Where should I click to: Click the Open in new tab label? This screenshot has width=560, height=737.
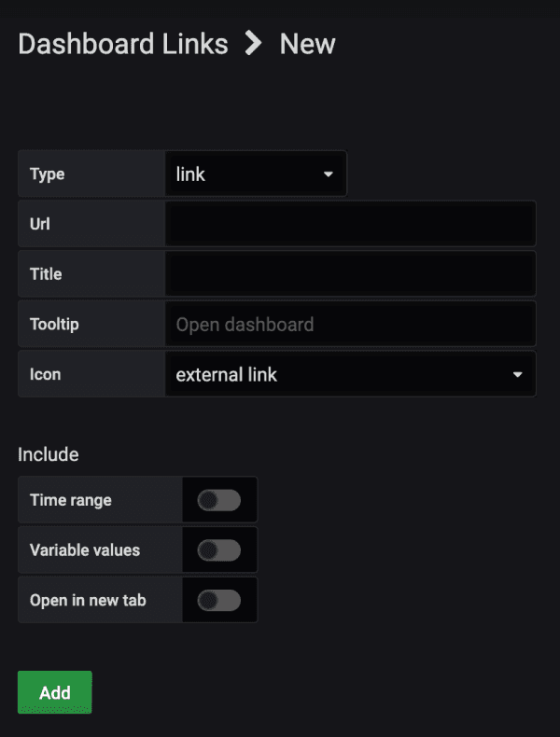click(88, 600)
